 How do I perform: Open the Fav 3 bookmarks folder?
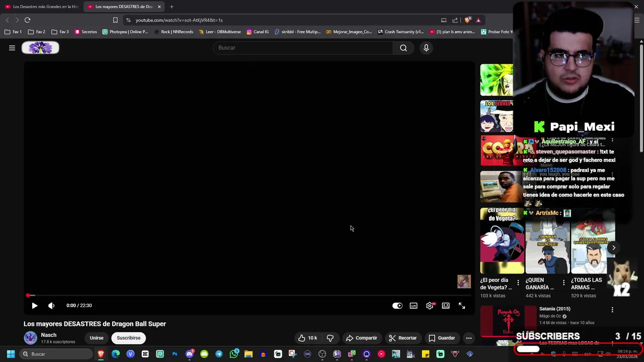click(60, 32)
